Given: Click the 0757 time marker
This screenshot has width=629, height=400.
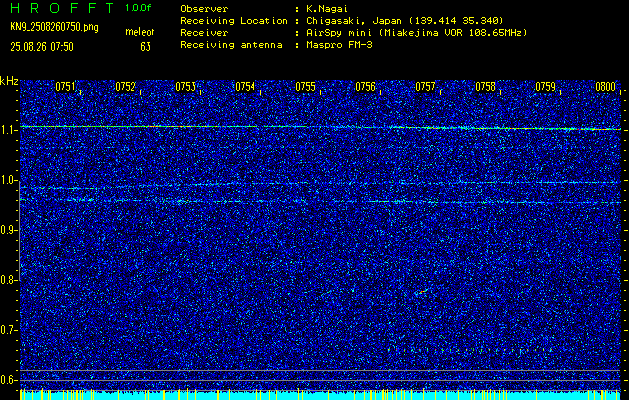Looking at the screenshot, I should pos(425,87).
